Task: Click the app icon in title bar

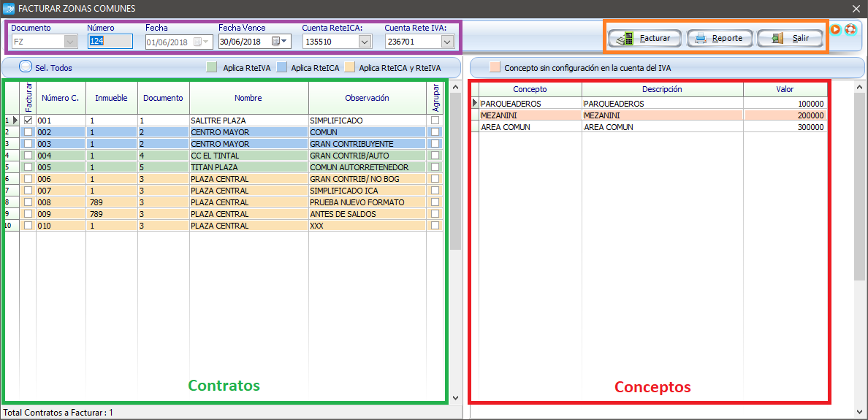Action: 8,9
